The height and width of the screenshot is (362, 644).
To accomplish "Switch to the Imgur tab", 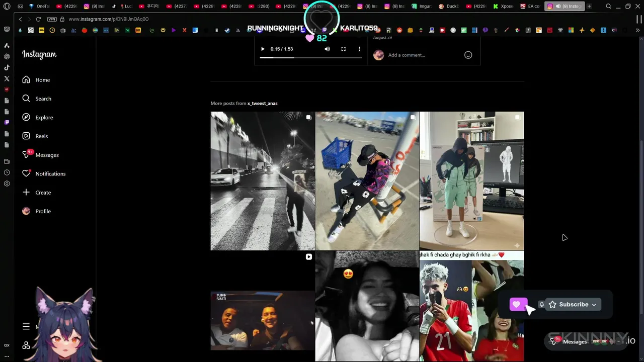I will coord(421,7).
